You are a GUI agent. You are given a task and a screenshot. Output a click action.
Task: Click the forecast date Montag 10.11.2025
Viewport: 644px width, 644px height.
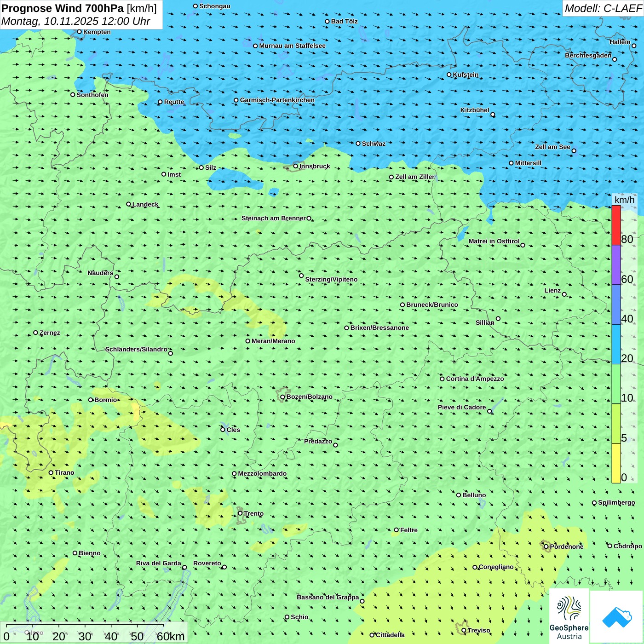coord(76,21)
